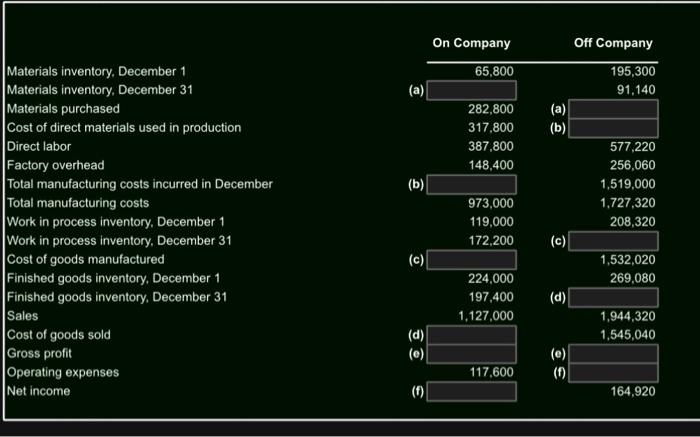Click the value 148,400
This screenshot has height=437, width=700.
491,165
